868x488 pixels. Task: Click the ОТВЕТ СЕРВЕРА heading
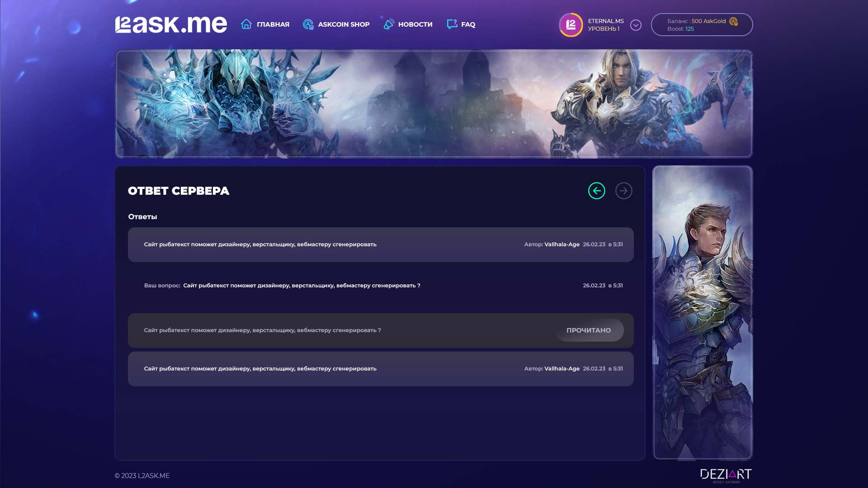click(x=179, y=191)
